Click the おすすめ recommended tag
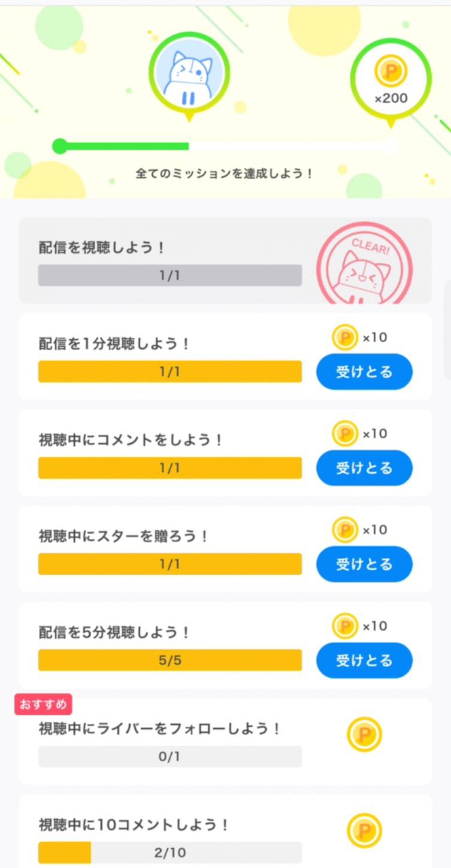The image size is (451, 868). coord(43,705)
